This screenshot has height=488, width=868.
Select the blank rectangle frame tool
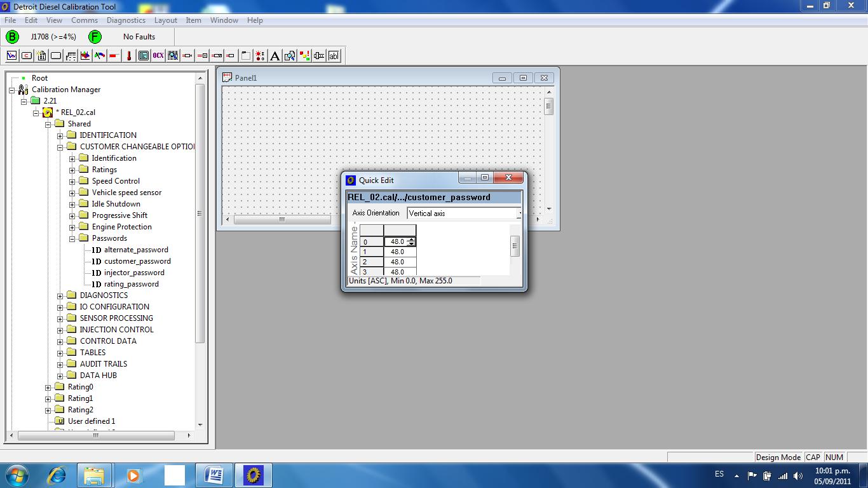56,56
